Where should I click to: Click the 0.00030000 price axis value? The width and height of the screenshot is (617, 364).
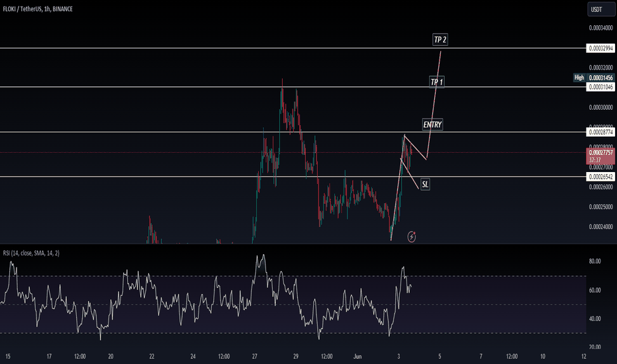tap(601, 107)
